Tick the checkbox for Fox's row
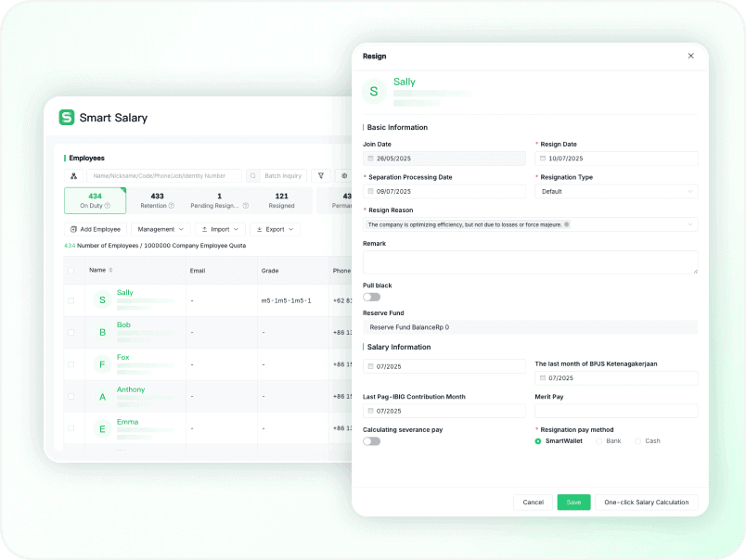Screen dimensions: 746x560 [x=71, y=364]
